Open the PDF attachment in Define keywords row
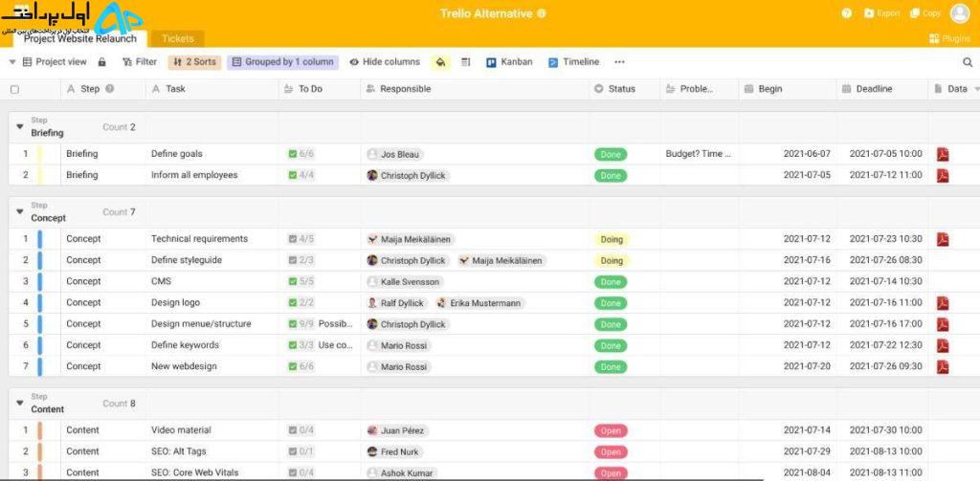Viewport: 980px width, 481px height. 942,345
